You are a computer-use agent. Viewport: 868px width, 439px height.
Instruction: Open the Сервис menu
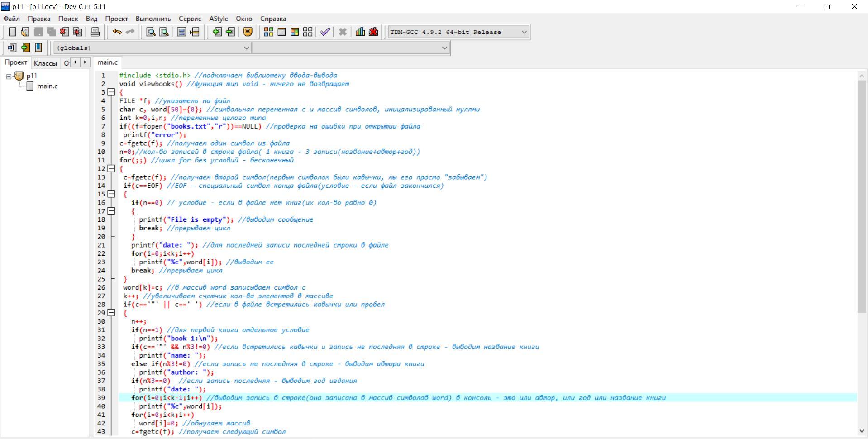[x=190, y=19]
